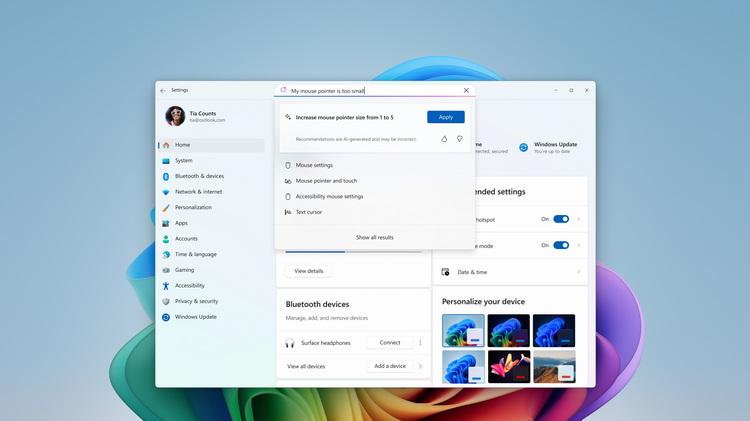The width and height of the screenshot is (750, 421).
Task: Click the Personalize your device heading
Action: tap(483, 301)
